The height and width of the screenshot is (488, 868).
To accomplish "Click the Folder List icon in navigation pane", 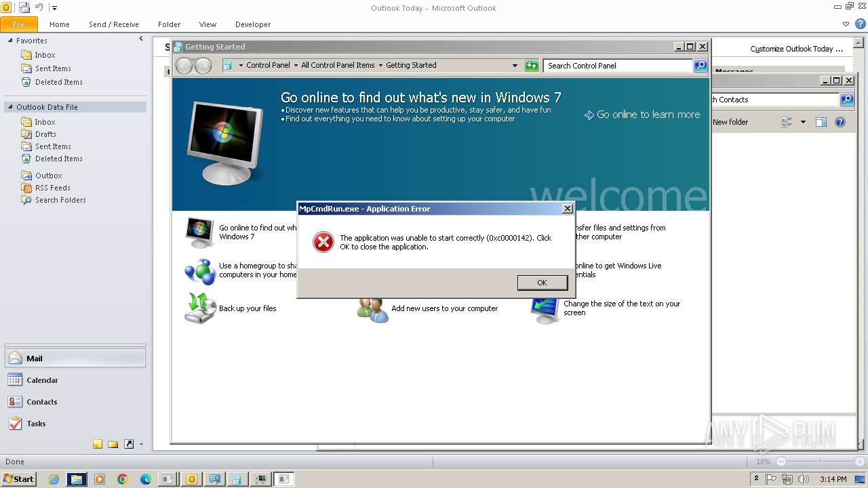I will [x=113, y=445].
